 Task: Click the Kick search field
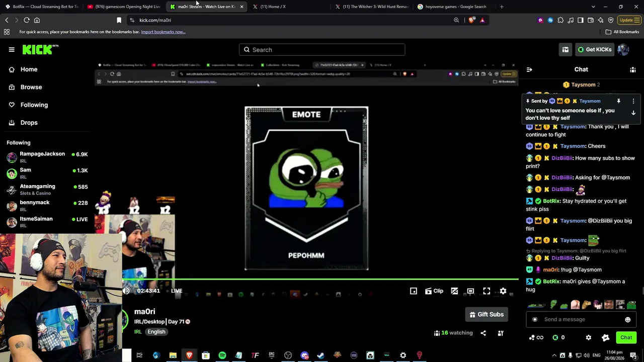coord(322,50)
